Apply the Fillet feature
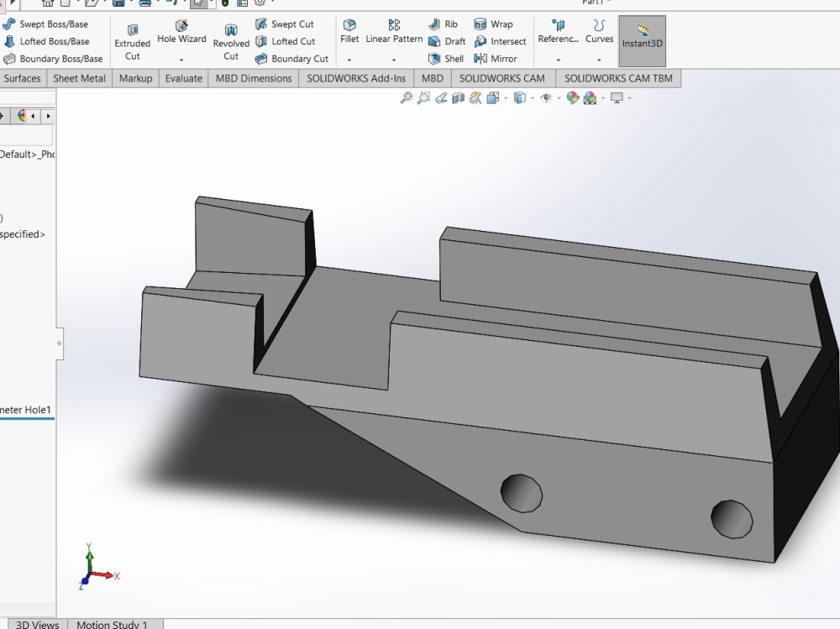This screenshot has height=629, width=840. click(349, 32)
